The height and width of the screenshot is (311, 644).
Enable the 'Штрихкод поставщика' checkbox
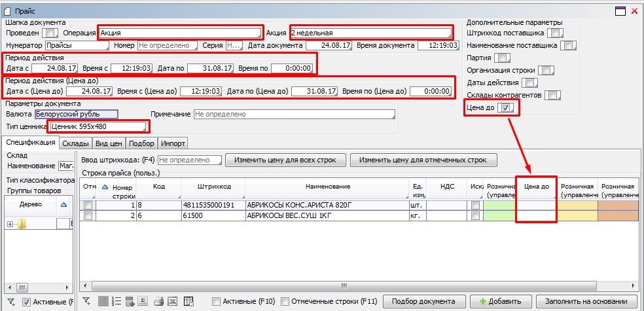tap(555, 33)
